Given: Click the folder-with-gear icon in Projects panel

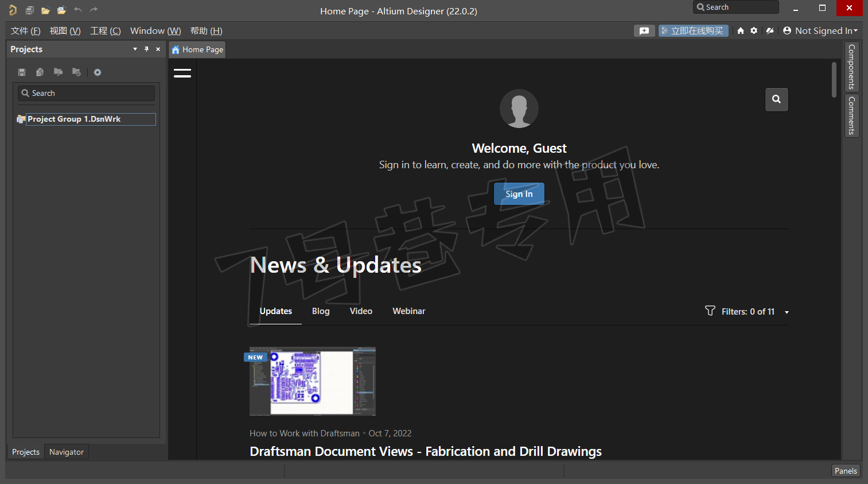Looking at the screenshot, I should 76,72.
